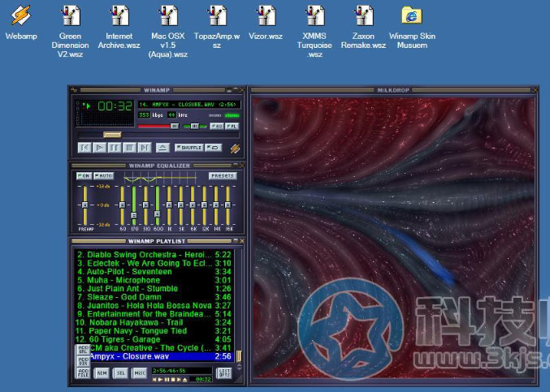Select Paper Navy - Tongue Tied track
The height and width of the screenshot is (392, 550).
[x=154, y=330]
